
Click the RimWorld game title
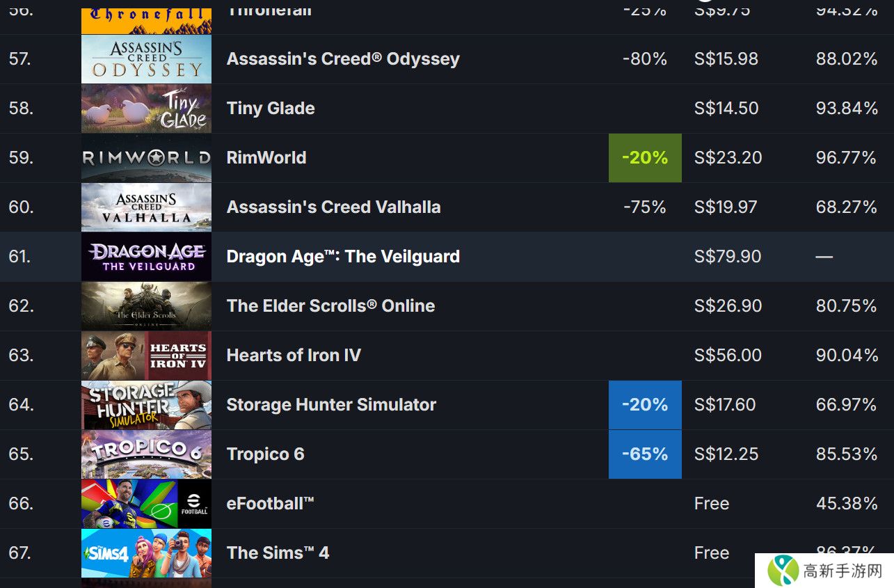pyautogui.click(x=266, y=158)
